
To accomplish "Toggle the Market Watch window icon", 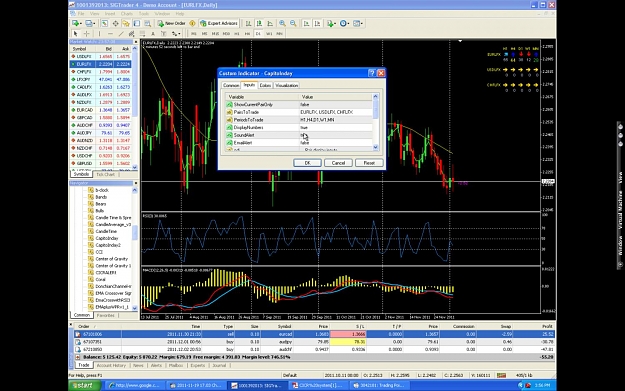I will [x=104, y=24].
